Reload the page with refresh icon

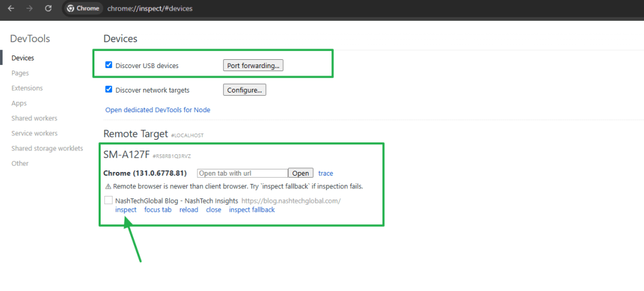48,9
